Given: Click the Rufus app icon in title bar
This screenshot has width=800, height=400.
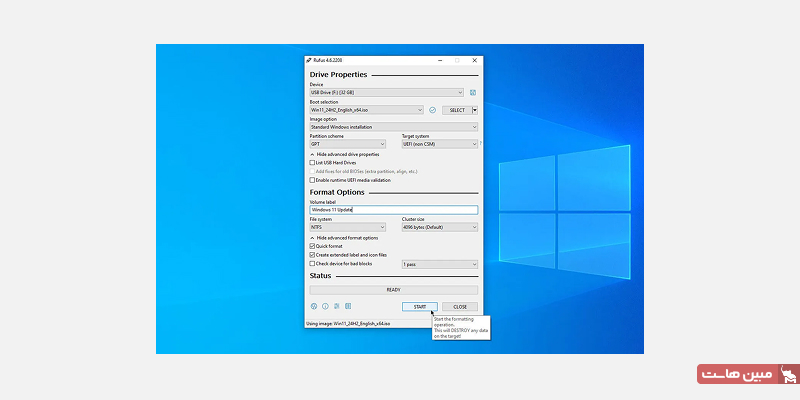Looking at the screenshot, I should [x=309, y=60].
